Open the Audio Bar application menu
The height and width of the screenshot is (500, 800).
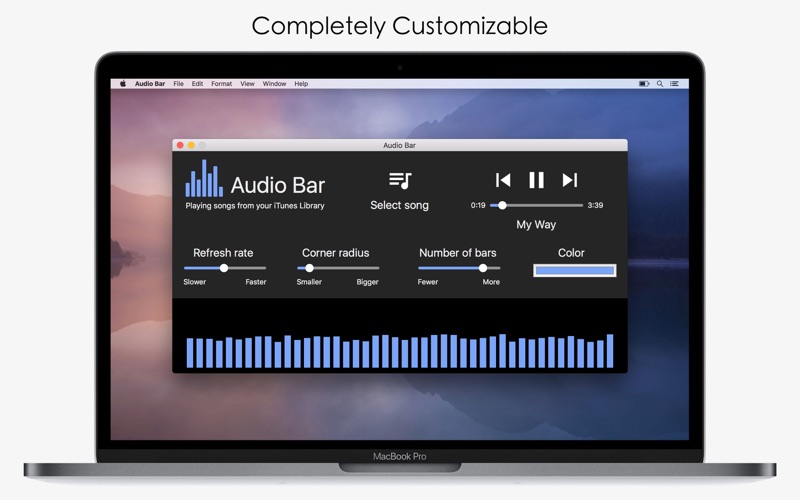tap(150, 84)
